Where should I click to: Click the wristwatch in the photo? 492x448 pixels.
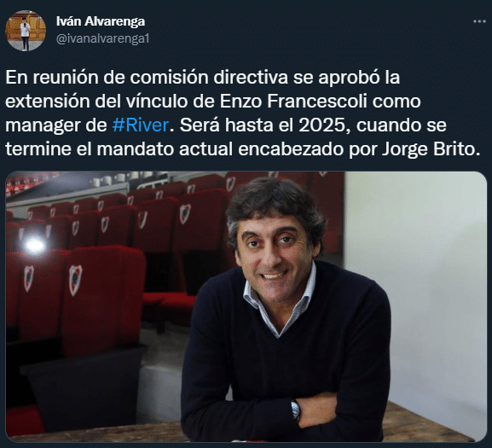[x=295, y=410]
